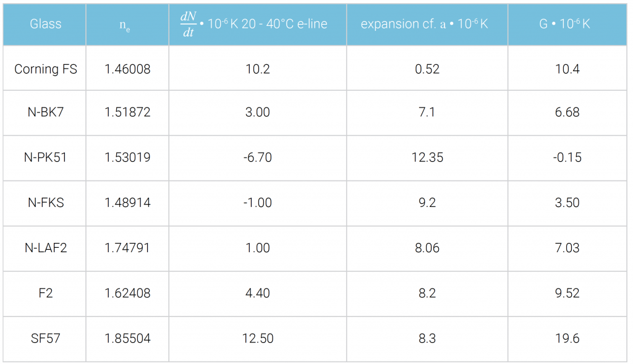Image resolution: width=633 pixels, height=364 pixels.
Task: Click refractive index value 1.46008
Action: (127, 69)
